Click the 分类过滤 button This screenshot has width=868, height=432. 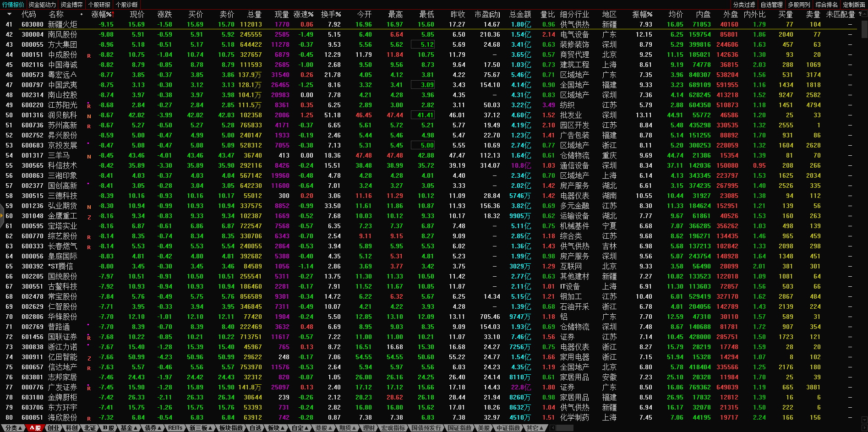(x=744, y=5)
